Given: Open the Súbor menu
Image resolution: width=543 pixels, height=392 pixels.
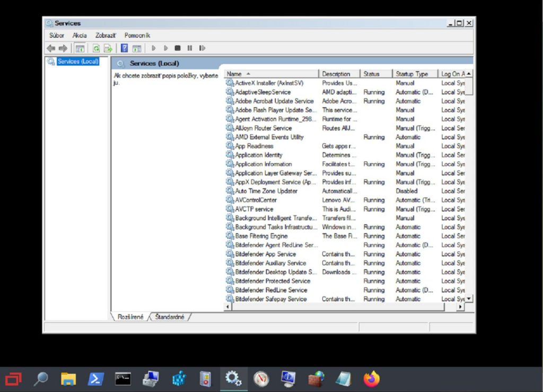Looking at the screenshot, I should click(x=56, y=35).
